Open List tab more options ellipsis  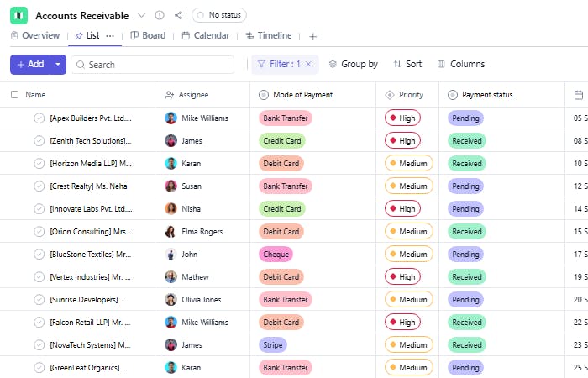110,36
